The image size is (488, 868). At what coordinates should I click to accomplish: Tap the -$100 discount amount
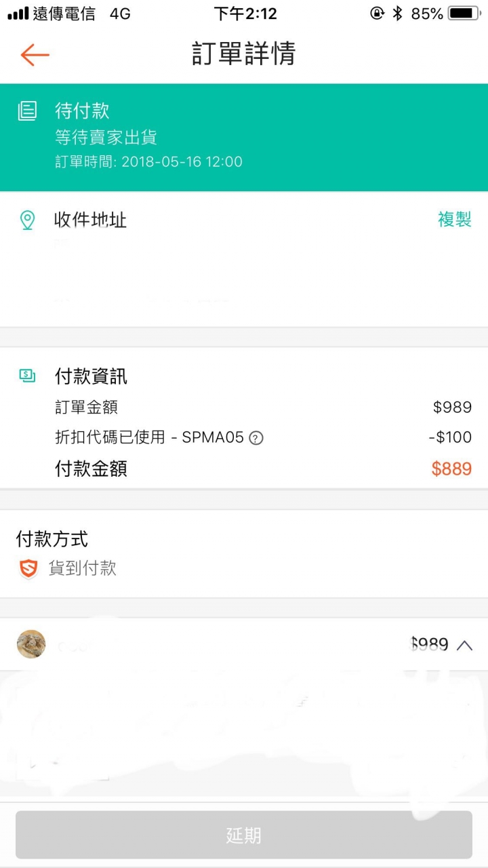[450, 437]
